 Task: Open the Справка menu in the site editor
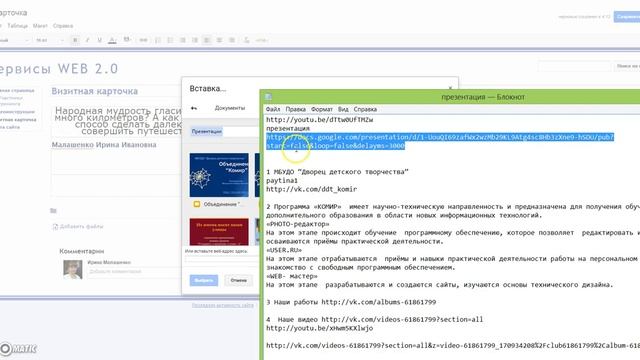tap(63, 26)
